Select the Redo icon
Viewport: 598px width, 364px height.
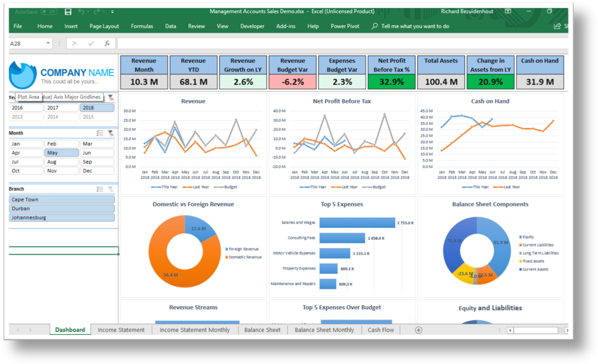tap(97, 11)
